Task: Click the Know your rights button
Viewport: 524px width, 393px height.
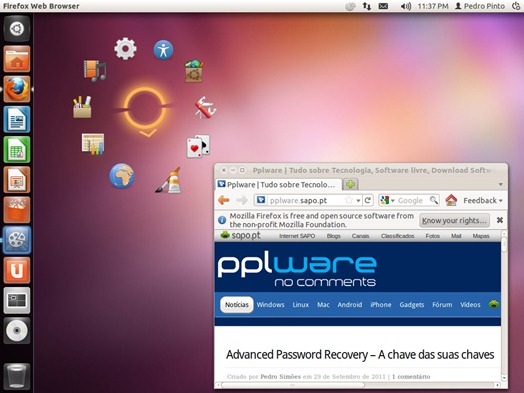Action: (x=454, y=220)
